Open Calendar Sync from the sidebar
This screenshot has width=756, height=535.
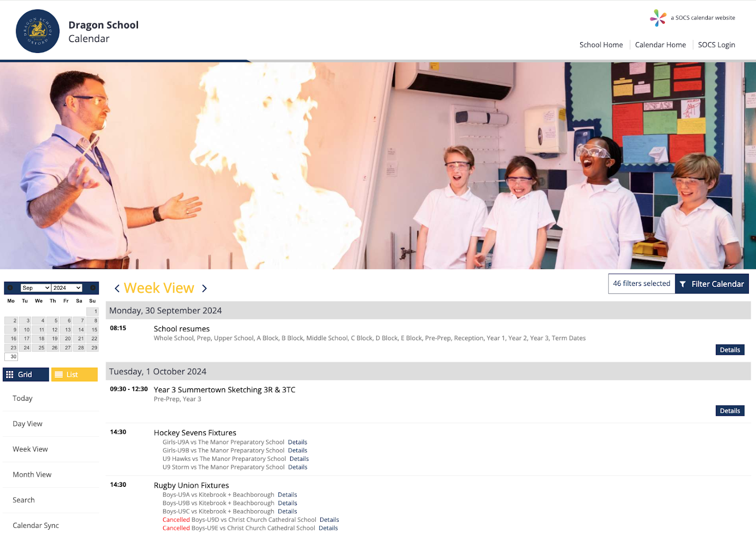(36, 526)
